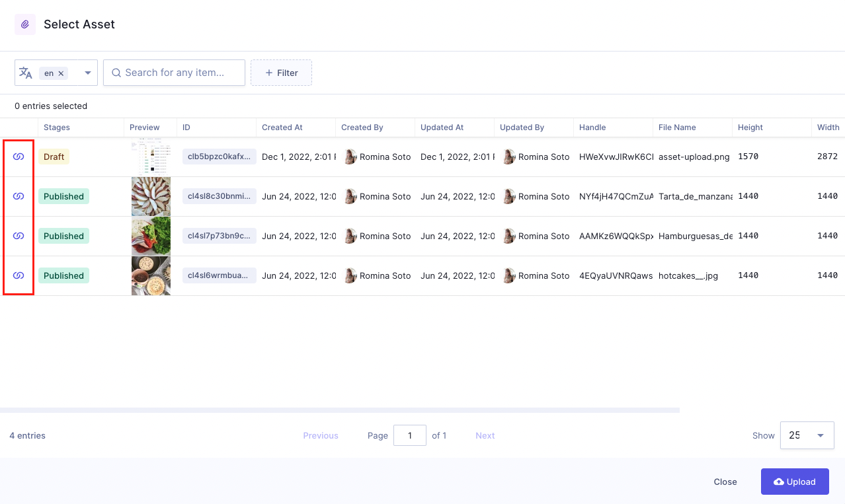Viewport: 845px width, 504px height.
Task: Remove the 'en' locale tag
Action: (61, 73)
